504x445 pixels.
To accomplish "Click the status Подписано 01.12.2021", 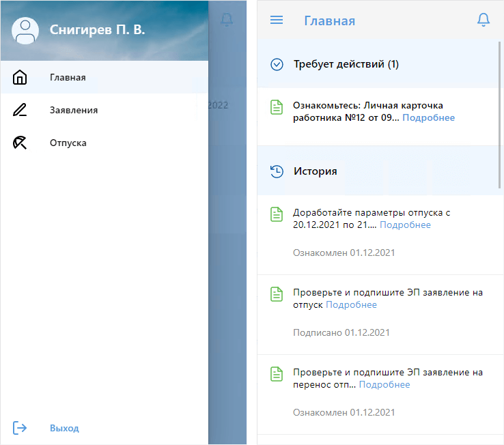I will pos(341,332).
